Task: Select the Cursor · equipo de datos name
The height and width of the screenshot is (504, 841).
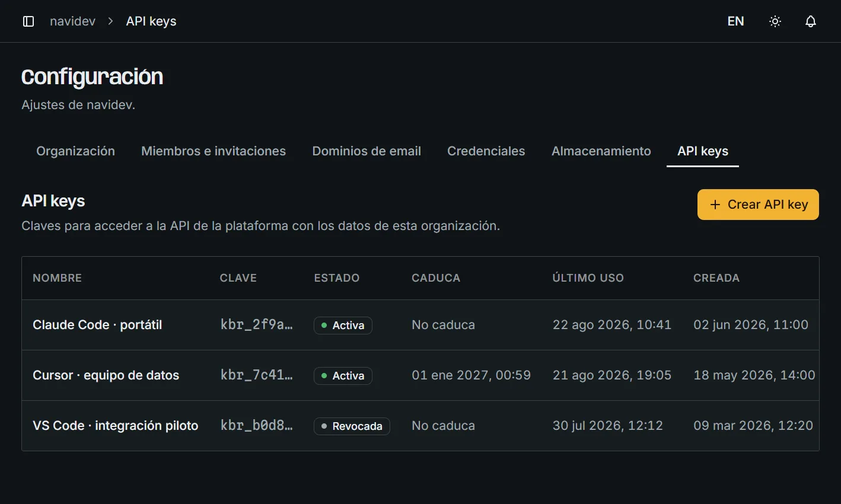Action: [106, 375]
